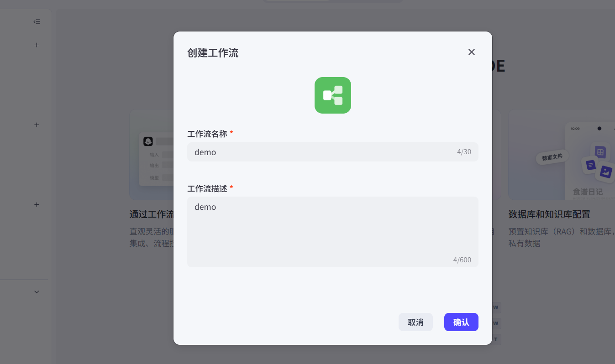Expand the chevron at the bottom of the sidebar

point(37,291)
